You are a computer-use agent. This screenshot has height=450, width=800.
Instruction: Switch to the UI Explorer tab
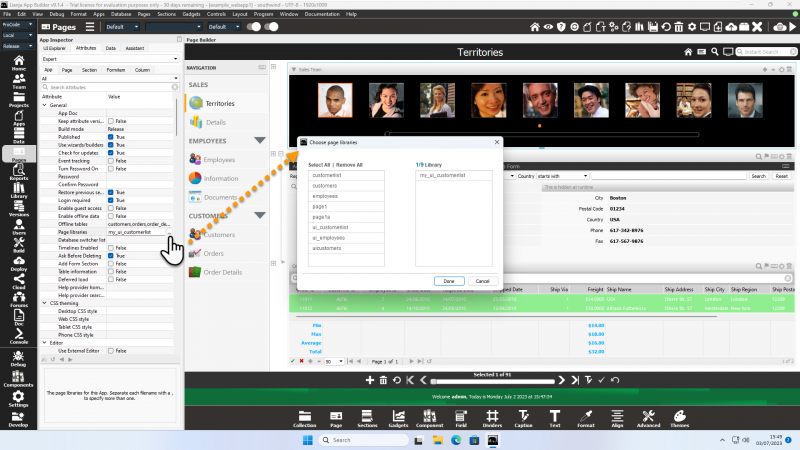[56, 47]
